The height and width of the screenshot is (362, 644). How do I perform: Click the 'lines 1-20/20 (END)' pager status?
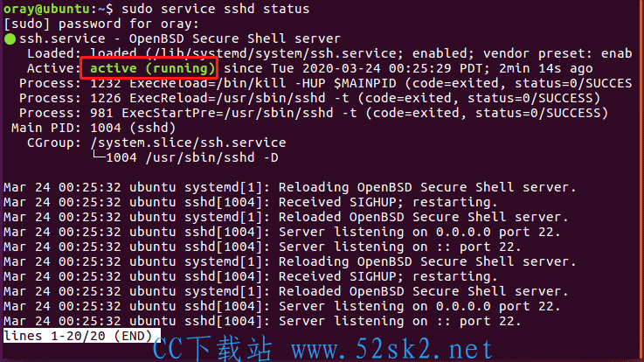[78, 336]
